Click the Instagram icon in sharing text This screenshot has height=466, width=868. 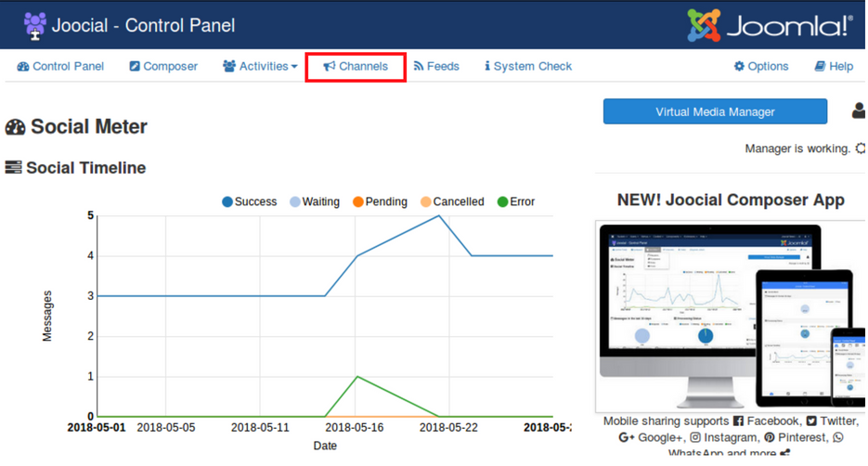pos(695,438)
